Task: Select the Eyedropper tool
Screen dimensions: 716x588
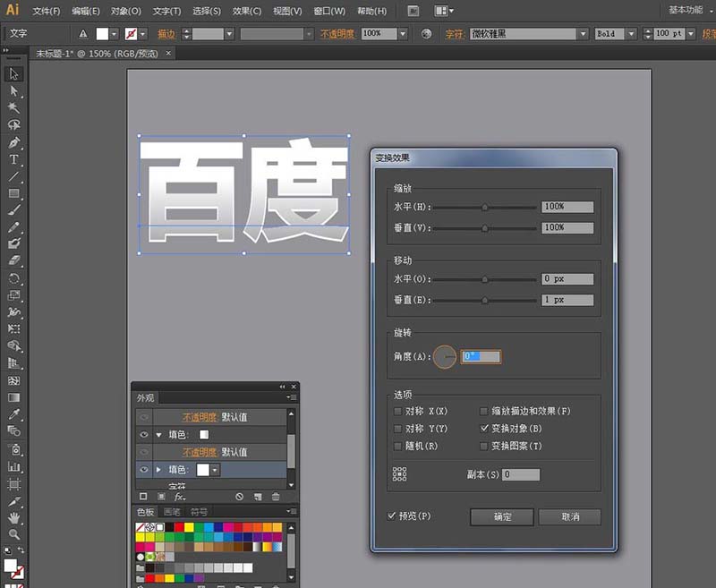Action: click(13, 414)
